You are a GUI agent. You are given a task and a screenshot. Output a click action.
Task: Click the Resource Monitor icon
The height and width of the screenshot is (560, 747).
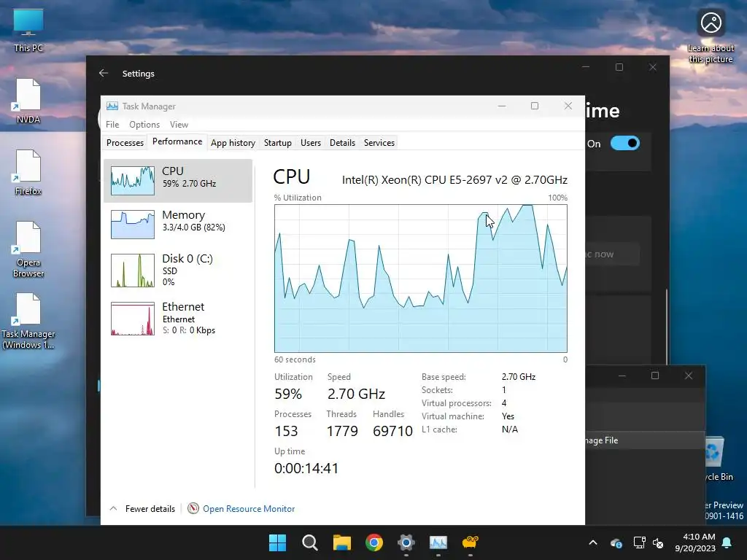tap(193, 508)
